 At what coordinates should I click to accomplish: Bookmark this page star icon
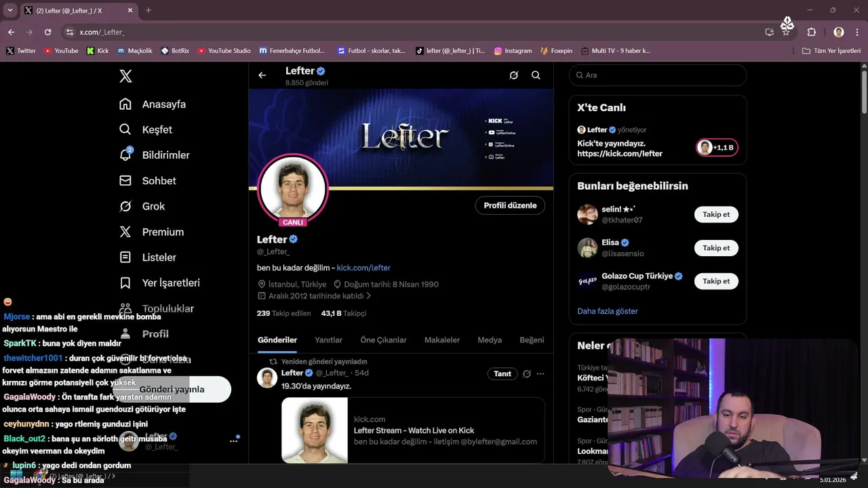pyautogui.click(x=786, y=32)
